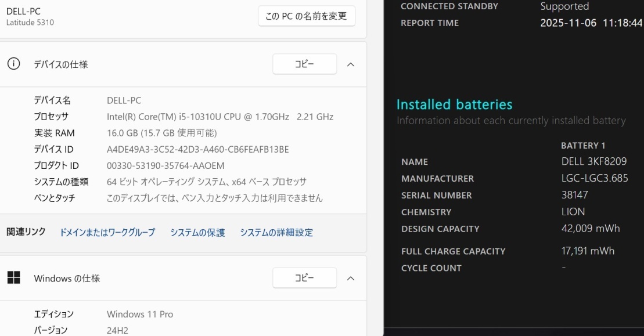Click the Windows 11 Pro edition text
The height and width of the screenshot is (336, 644).
click(x=140, y=314)
